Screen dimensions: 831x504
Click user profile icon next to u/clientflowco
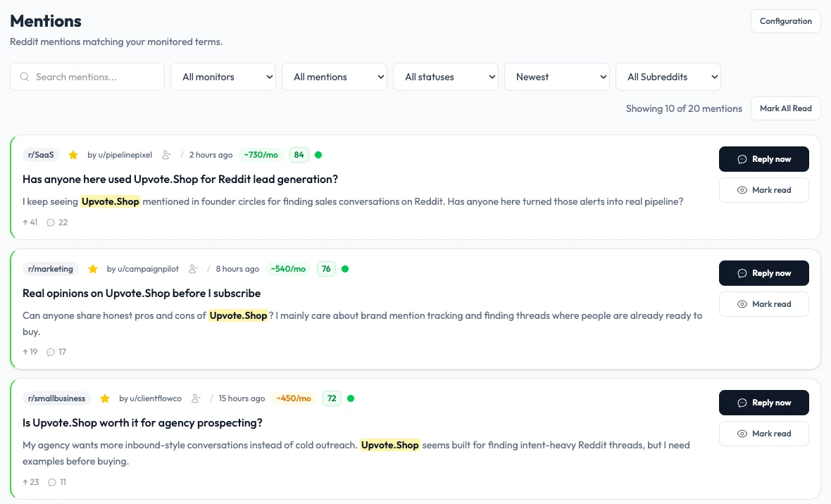196,398
